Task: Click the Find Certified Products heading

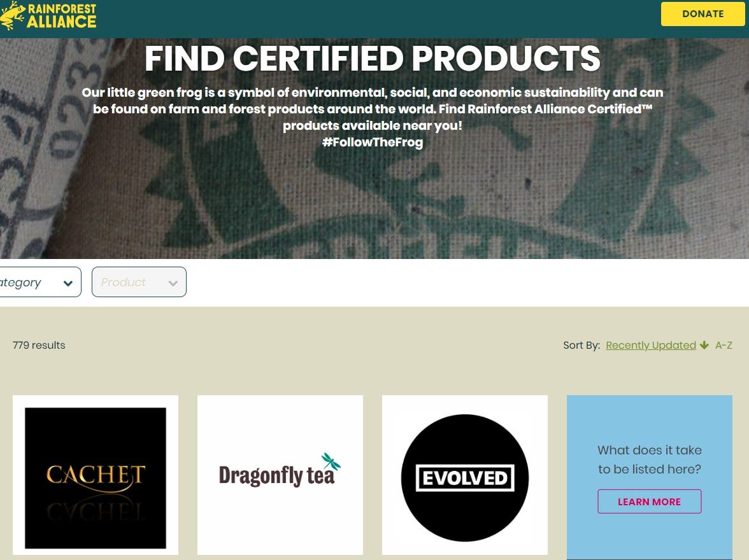Action: tap(372, 59)
